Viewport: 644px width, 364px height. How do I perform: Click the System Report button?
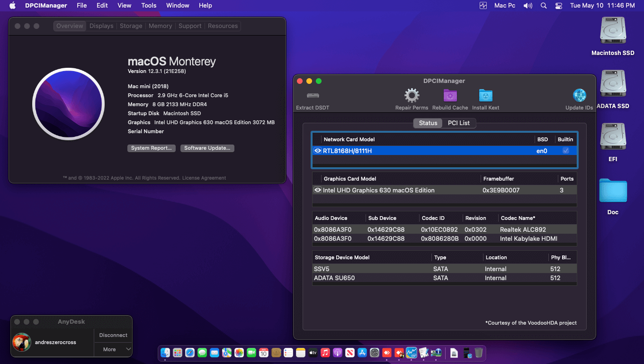point(152,148)
